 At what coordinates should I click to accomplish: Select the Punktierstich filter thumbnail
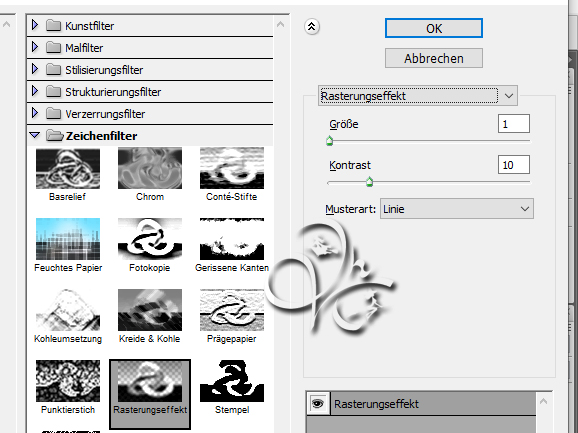68,381
